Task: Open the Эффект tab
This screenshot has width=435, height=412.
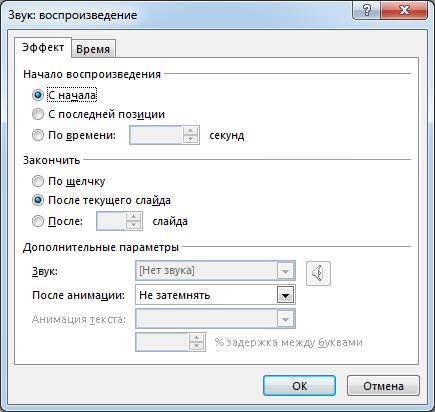Action: tap(43, 48)
